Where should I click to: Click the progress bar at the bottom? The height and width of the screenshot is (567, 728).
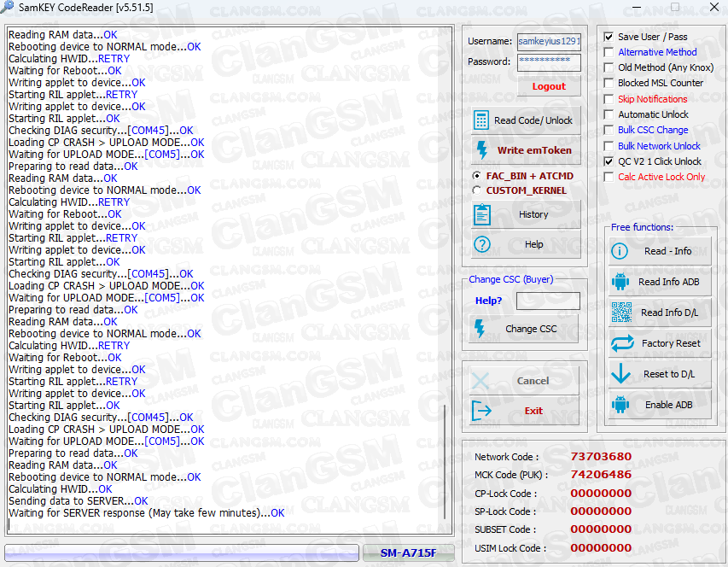point(180,552)
